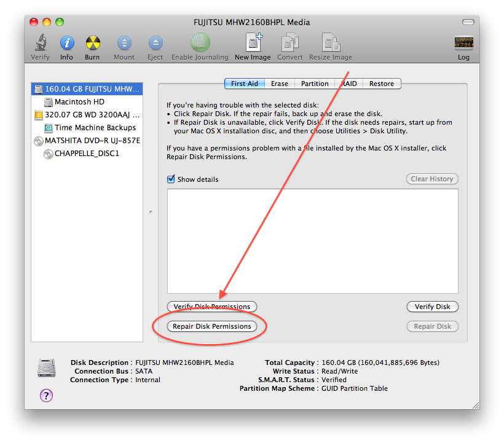Viewport: 504px width, 443px height.
Task: Click the Resize Image toolbar icon
Action: tap(331, 42)
